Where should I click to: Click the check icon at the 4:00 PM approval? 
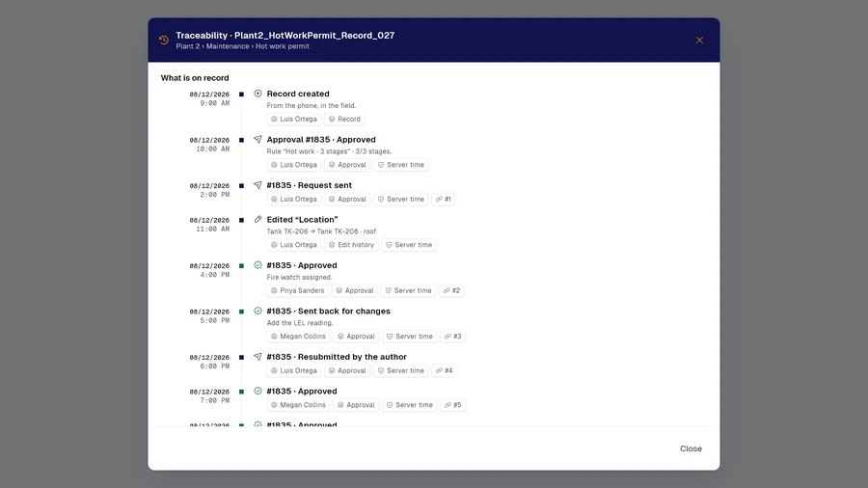258,265
